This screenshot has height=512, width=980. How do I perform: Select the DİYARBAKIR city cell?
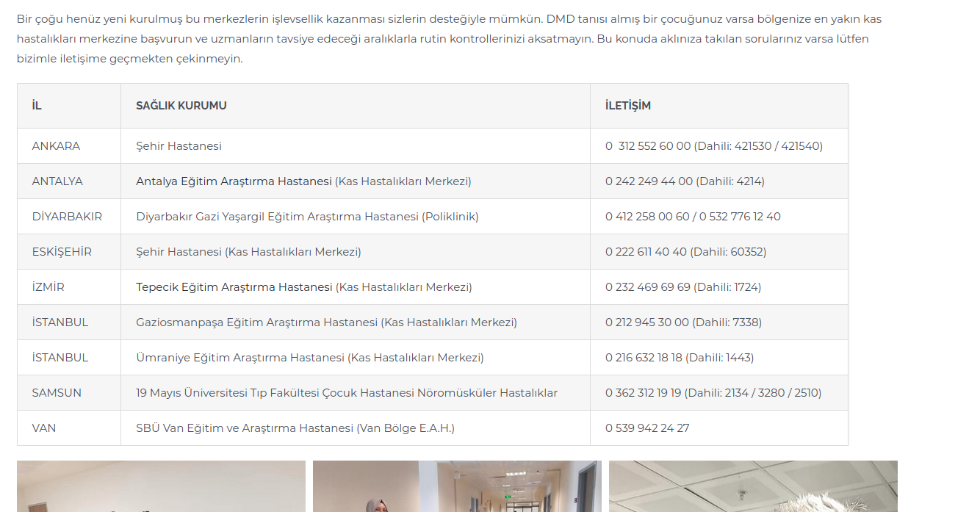67,217
